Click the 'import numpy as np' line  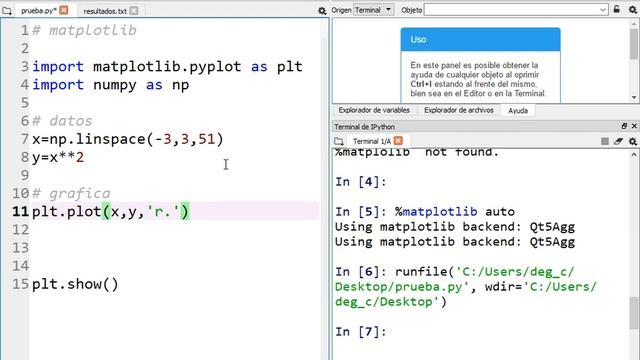pyautogui.click(x=111, y=85)
